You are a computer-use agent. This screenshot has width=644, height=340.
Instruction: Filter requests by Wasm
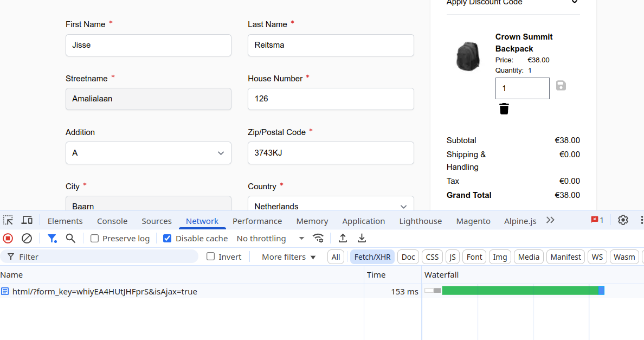point(624,257)
